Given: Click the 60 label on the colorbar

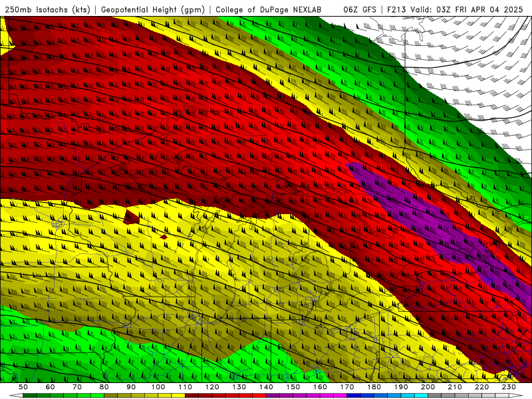Looking at the screenshot, I should coord(51,387).
